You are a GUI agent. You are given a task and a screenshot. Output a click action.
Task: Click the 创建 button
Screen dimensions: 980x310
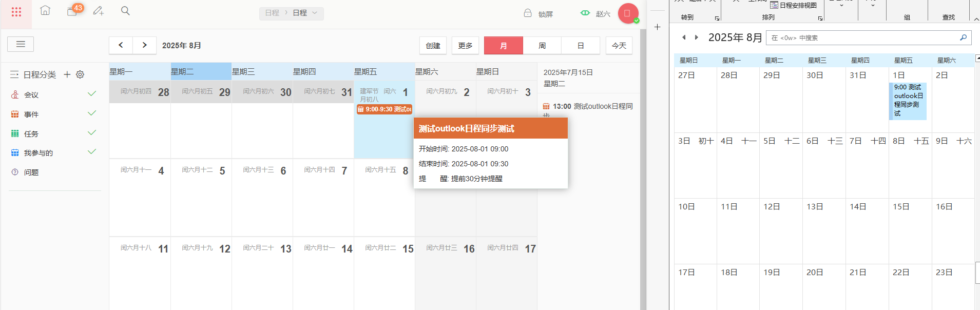pos(433,46)
